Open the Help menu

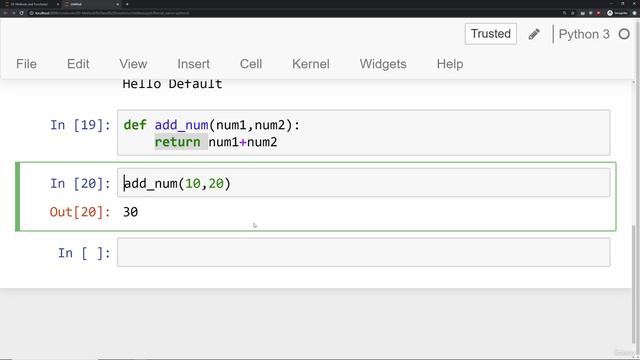point(450,64)
